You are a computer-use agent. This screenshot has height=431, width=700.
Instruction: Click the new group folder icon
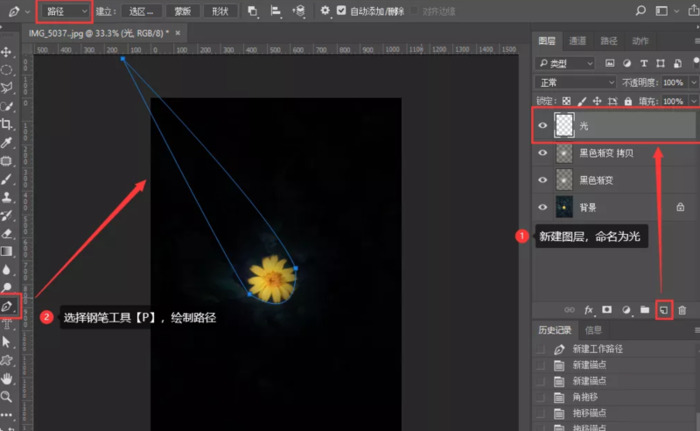[645, 311]
